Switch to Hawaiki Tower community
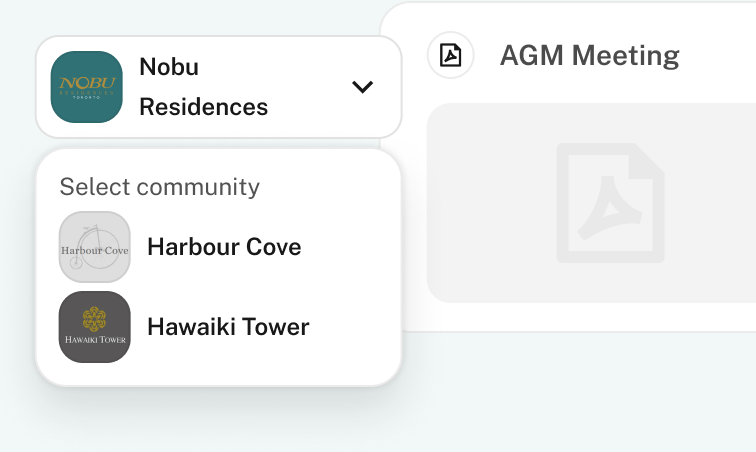This screenshot has height=452, width=756. point(228,327)
